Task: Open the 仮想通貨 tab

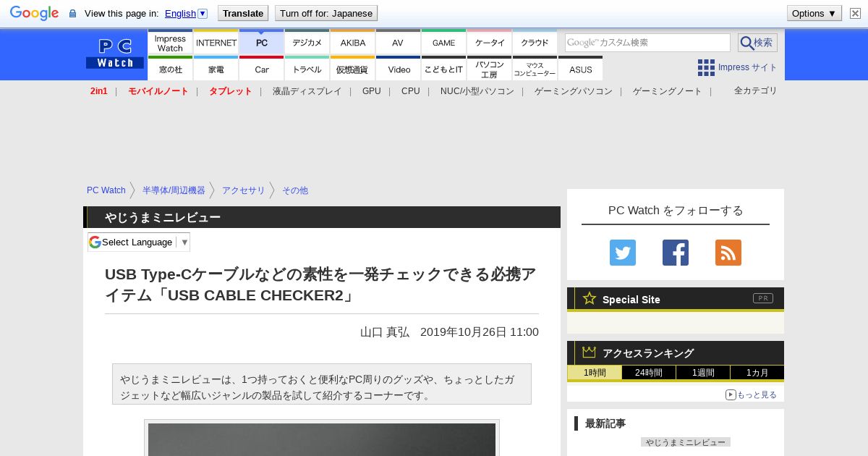Action: click(353, 69)
